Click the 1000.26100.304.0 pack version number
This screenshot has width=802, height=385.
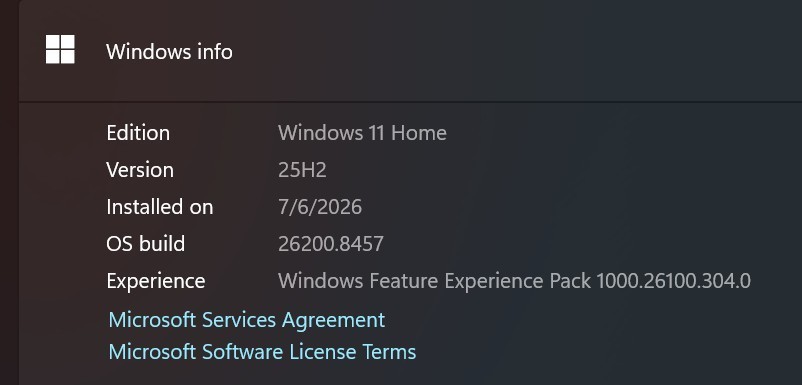pyautogui.click(x=674, y=281)
